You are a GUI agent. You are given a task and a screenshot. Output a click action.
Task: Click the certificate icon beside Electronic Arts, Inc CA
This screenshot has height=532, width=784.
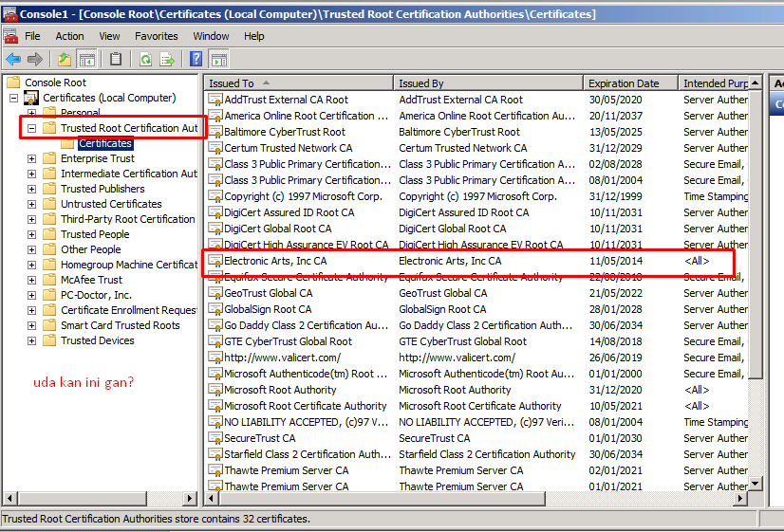(215, 261)
